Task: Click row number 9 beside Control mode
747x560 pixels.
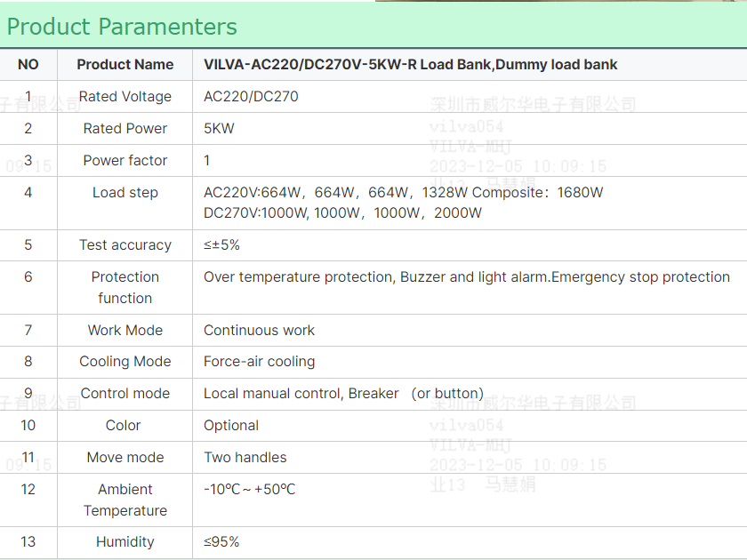Action: [28, 393]
